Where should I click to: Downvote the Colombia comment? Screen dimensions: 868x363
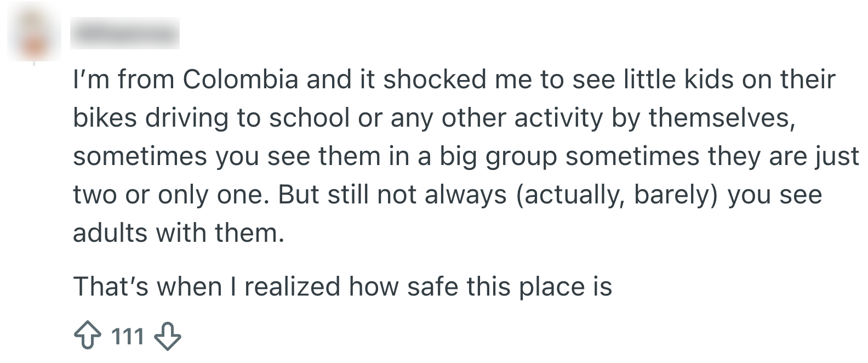coord(168,336)
